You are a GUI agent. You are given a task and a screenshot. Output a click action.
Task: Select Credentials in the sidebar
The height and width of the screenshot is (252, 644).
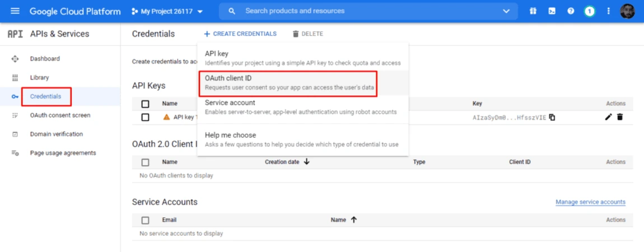point(45,96)
